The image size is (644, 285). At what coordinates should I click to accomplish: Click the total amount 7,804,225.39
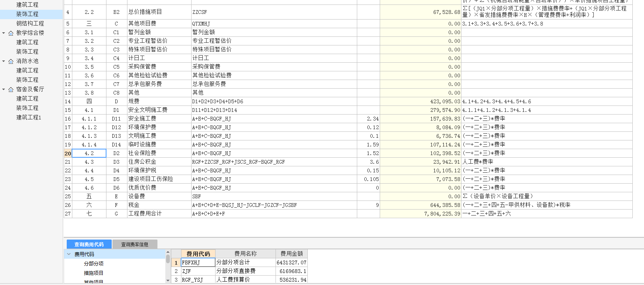pos(420,214)
